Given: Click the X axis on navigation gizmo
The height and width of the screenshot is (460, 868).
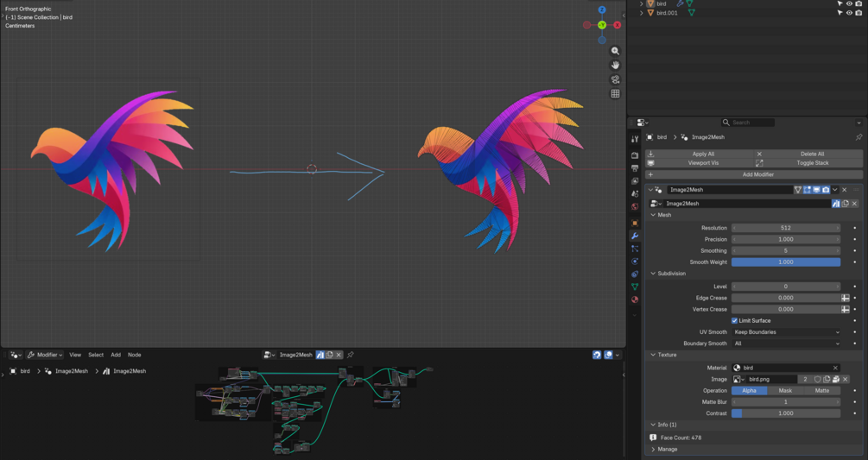Looking at the screenshot, I should tap(617, 25).
